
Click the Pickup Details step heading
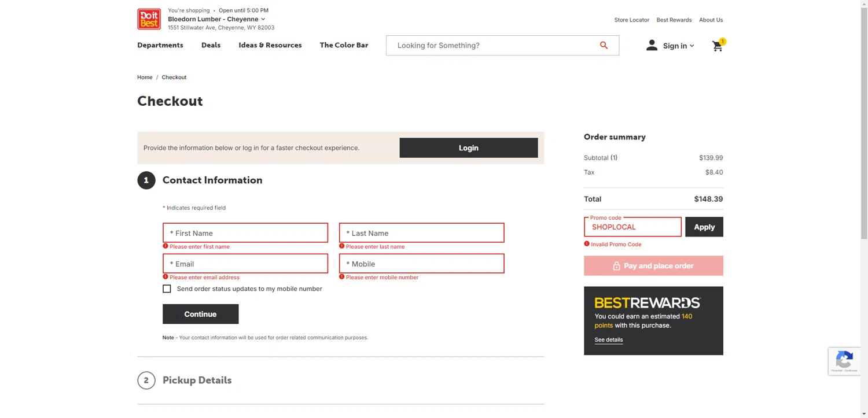point(197,380)
